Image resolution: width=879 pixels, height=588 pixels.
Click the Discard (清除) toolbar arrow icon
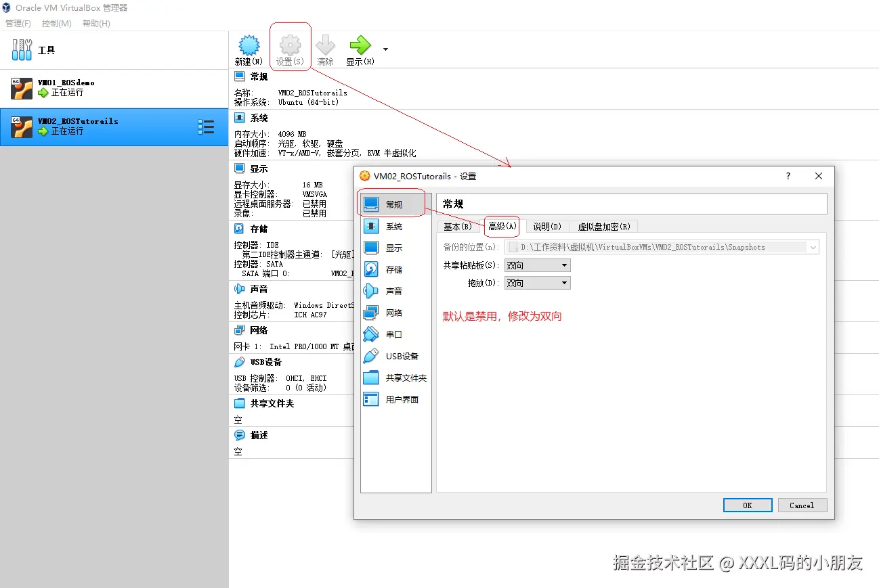pos(325,45)
